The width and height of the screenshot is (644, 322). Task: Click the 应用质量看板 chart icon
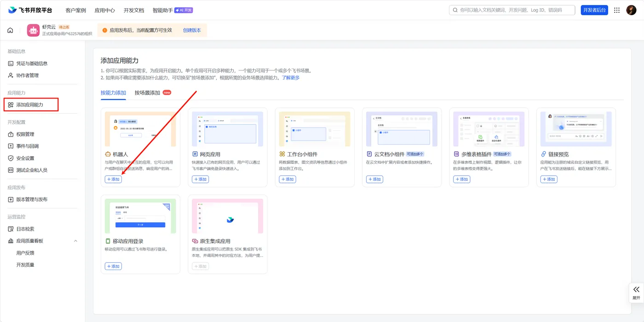[11, 241]
